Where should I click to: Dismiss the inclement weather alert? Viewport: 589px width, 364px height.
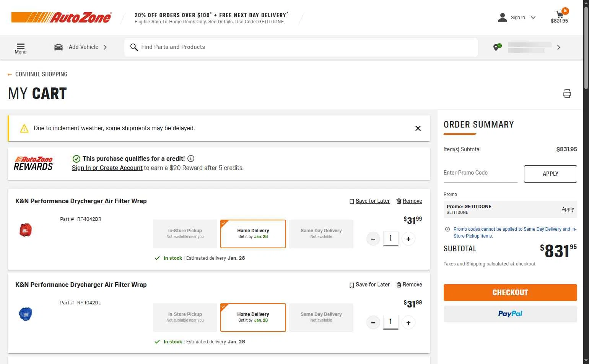coord(418,128)
